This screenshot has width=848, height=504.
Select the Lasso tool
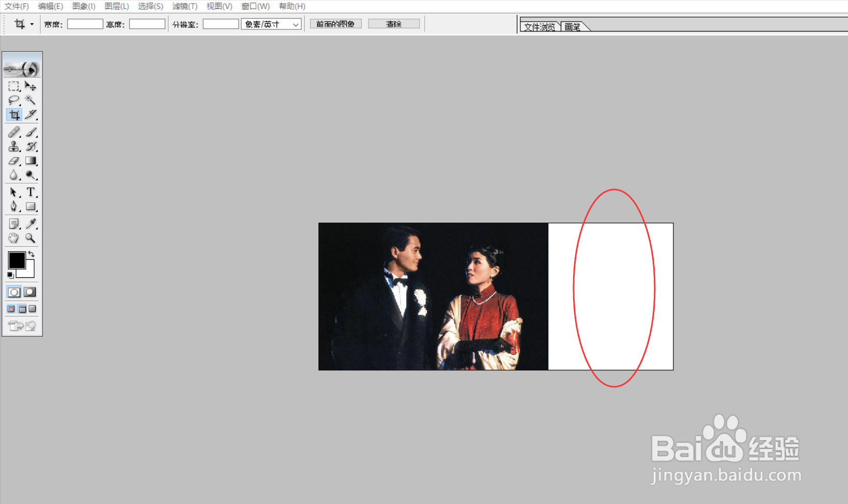tap(14, 100)
